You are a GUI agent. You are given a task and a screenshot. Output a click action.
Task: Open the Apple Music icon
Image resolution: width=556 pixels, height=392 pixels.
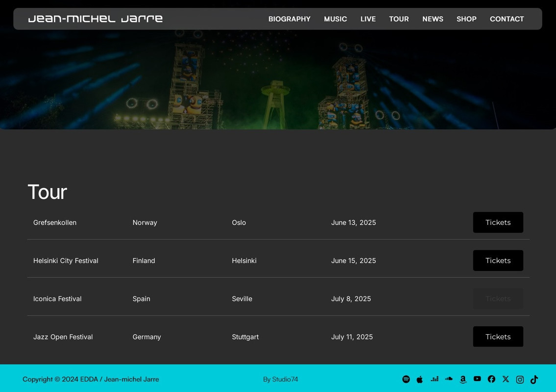point(420,379)
